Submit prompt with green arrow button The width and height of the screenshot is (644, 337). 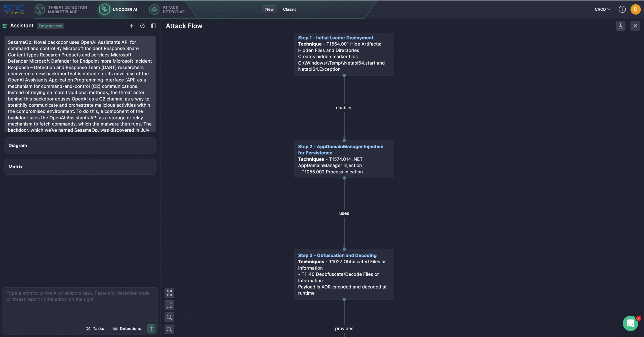151,328
